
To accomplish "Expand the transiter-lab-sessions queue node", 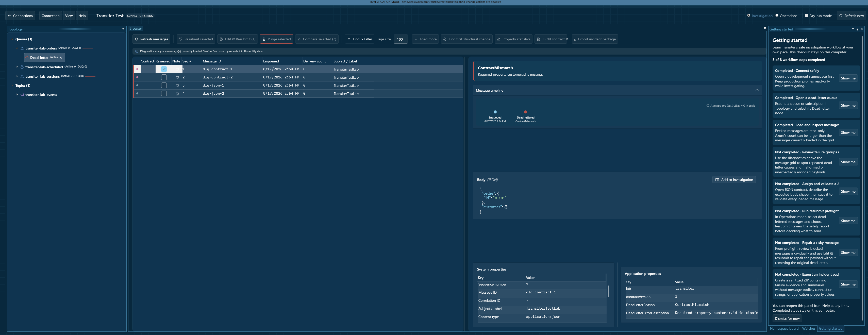I will (17, 76).
